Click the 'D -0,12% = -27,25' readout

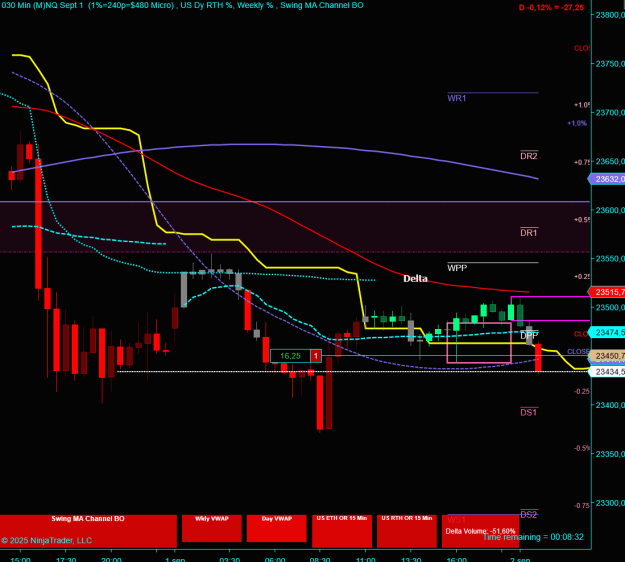[552, 7]
